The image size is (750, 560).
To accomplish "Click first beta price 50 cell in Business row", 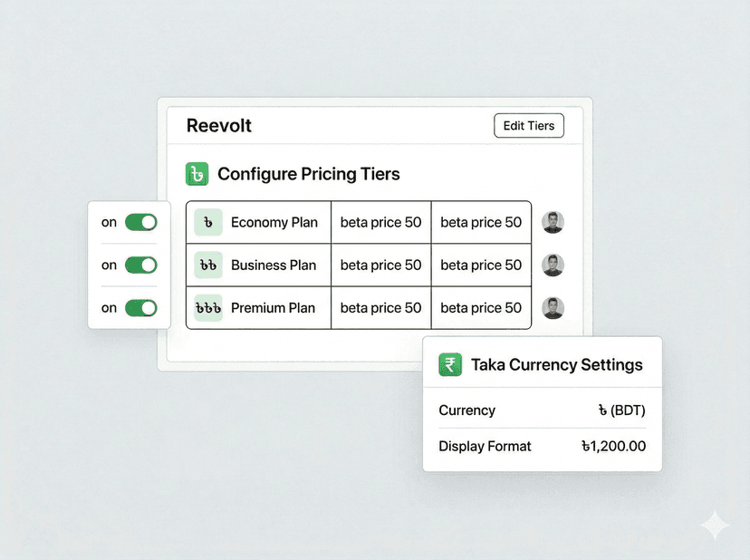I will point(381,265).
